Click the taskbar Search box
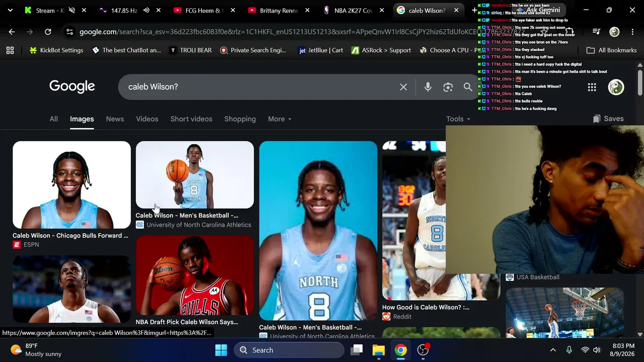Viewport: 644px width, 362px height. click(x=289, y=350)
